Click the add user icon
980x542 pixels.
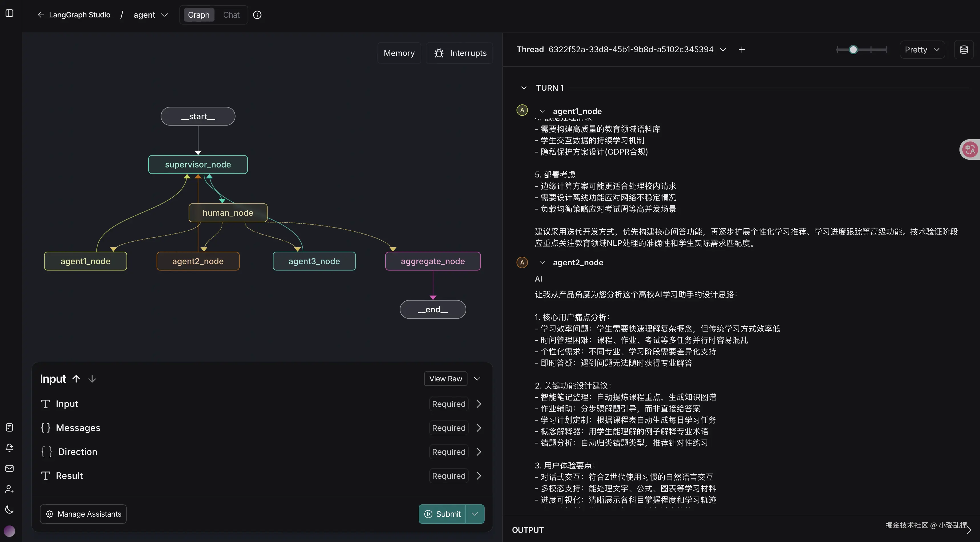pos(9,489)
